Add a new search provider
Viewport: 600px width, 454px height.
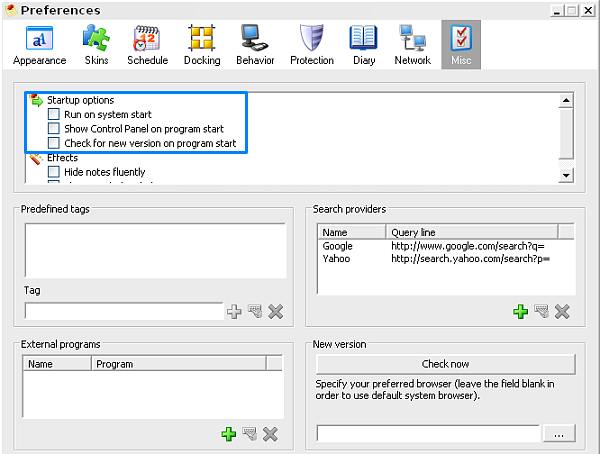tap(520, 312)
